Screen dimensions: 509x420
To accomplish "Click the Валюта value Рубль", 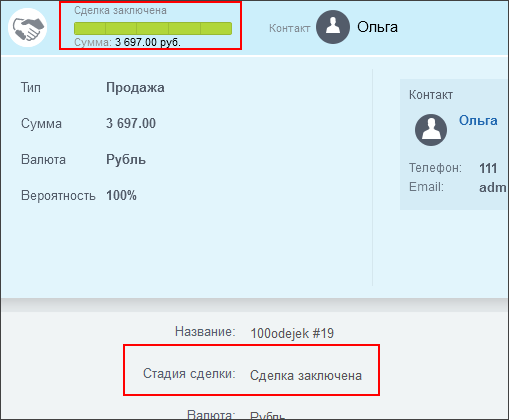I will pos(126,159).
